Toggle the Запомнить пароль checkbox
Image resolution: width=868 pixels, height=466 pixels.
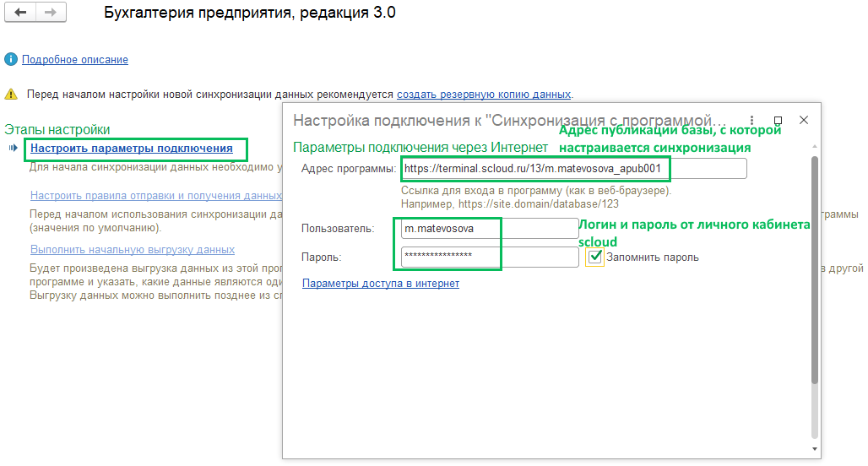tap(595, 257)
